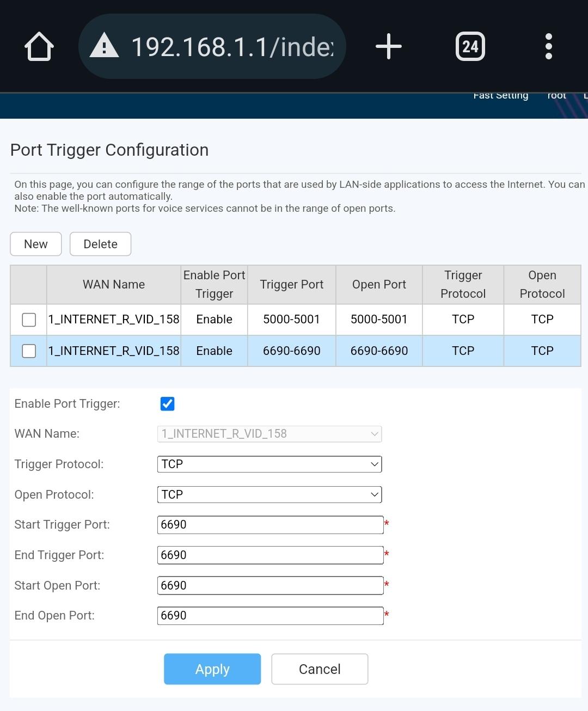Uncheck the Enable Port Trigger checkbox

(168, 404)
